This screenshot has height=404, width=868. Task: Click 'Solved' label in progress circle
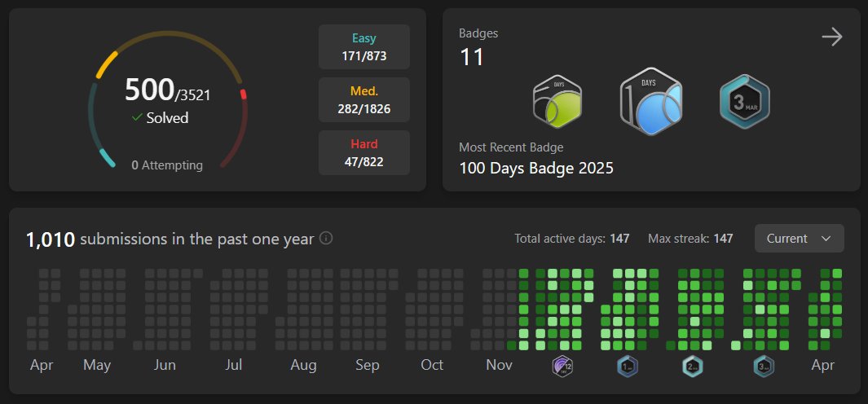[167, 118]
